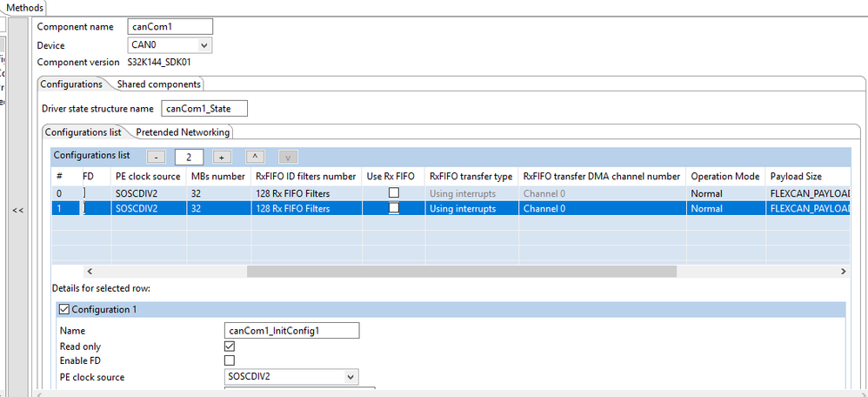Viewport: 868px width, 397px height.
Task: Click SOSCDIV2 cell in row 0
Action: [x=148, y=193]
